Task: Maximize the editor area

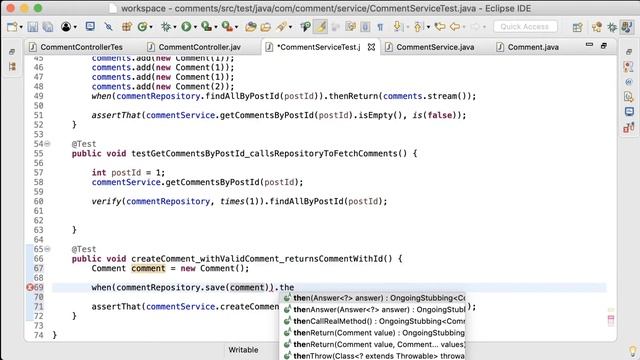Action: click(x=603, y=46)
